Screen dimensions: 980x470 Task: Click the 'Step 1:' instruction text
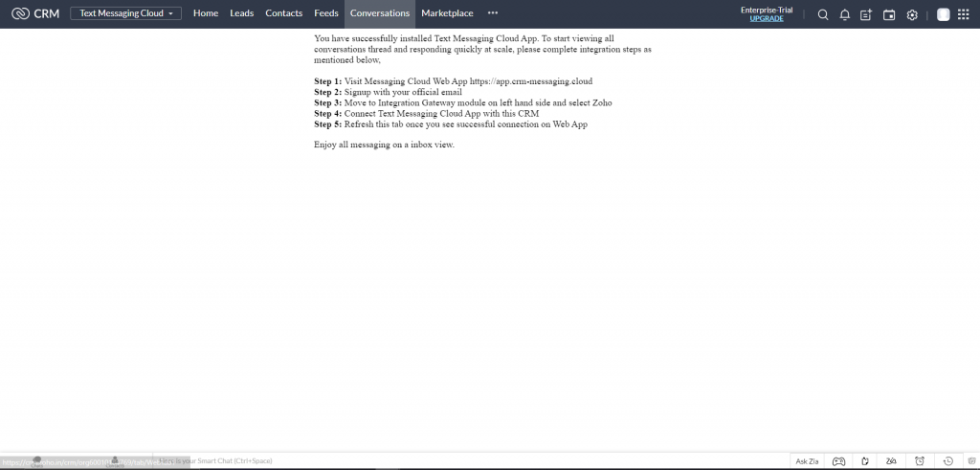453,81
